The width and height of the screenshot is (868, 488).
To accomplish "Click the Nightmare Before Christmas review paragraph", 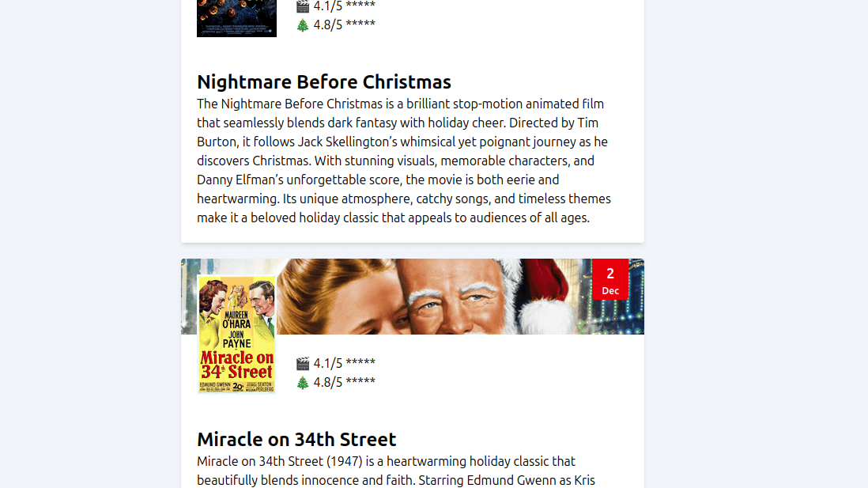I will (404, 161).
